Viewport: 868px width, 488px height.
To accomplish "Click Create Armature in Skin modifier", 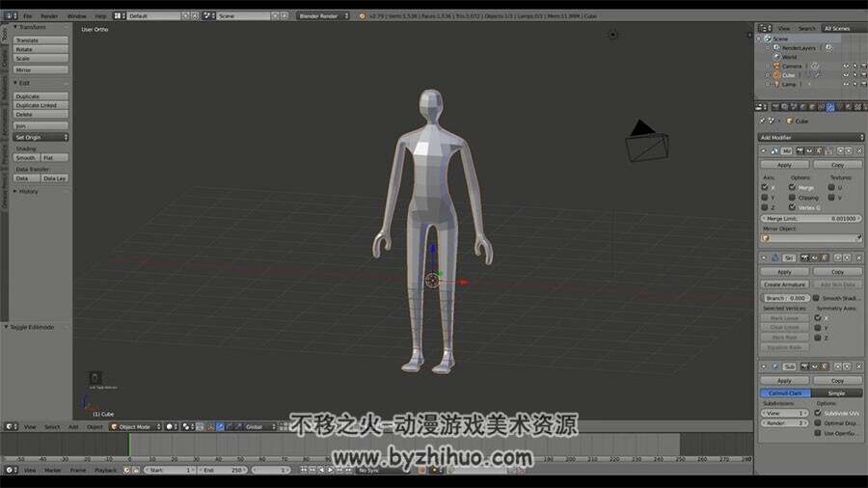I will click(784, 285).
